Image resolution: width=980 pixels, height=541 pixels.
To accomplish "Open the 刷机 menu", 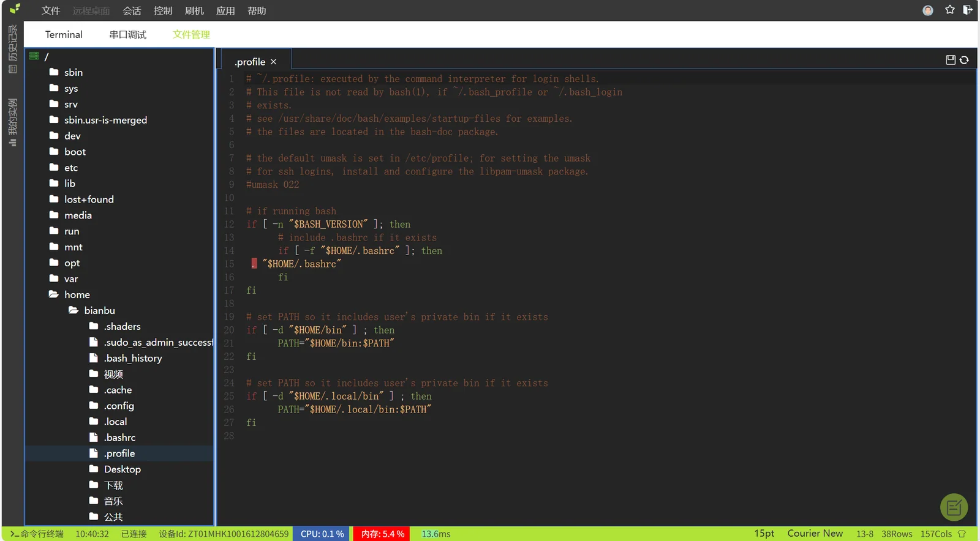I will click(194, 11).
